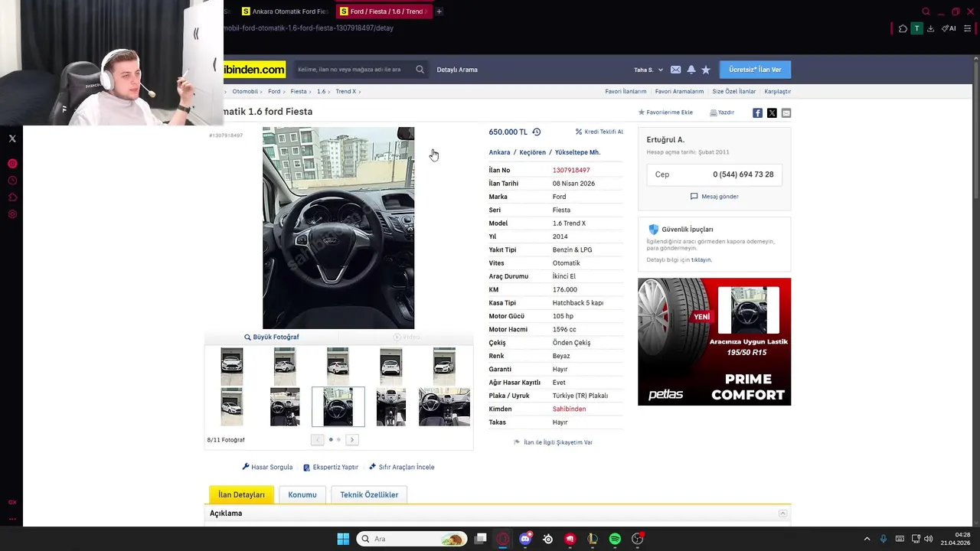Open browser AI assistant icon

[x=949, y=28]
